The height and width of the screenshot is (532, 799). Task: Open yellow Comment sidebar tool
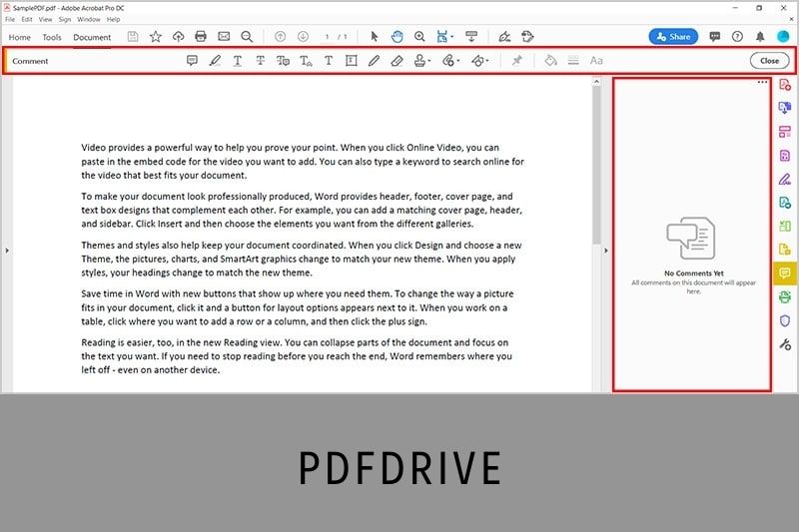pos(785,273)
